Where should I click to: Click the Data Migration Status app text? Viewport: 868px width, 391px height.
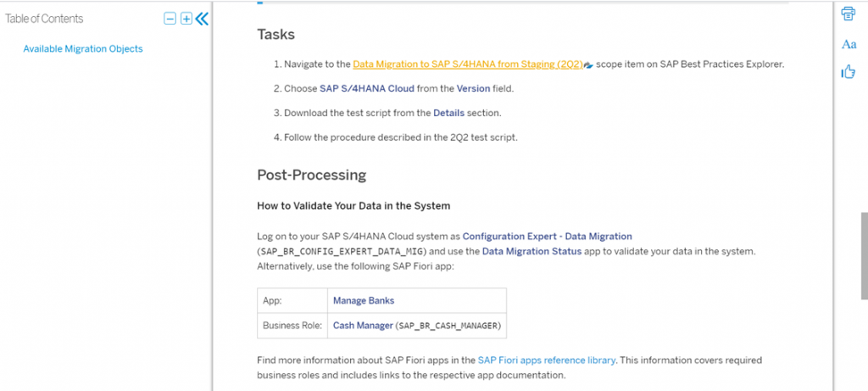pos(532,251)
